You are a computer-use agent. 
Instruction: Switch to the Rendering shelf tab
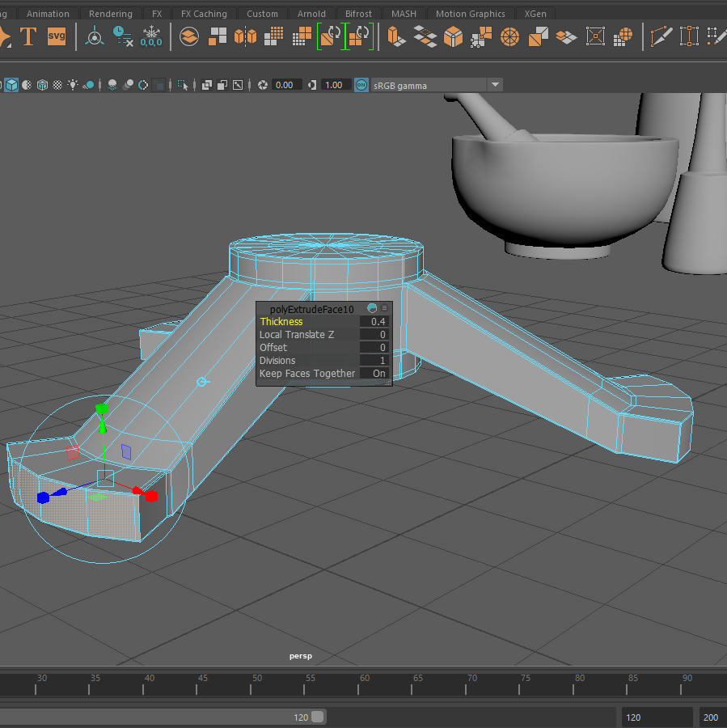[x=110, y=14]
